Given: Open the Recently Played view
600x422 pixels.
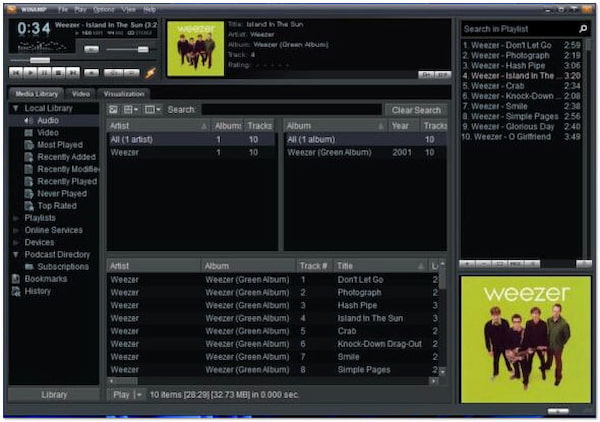Looking at the screenshot, I should [x=67, y=181].
